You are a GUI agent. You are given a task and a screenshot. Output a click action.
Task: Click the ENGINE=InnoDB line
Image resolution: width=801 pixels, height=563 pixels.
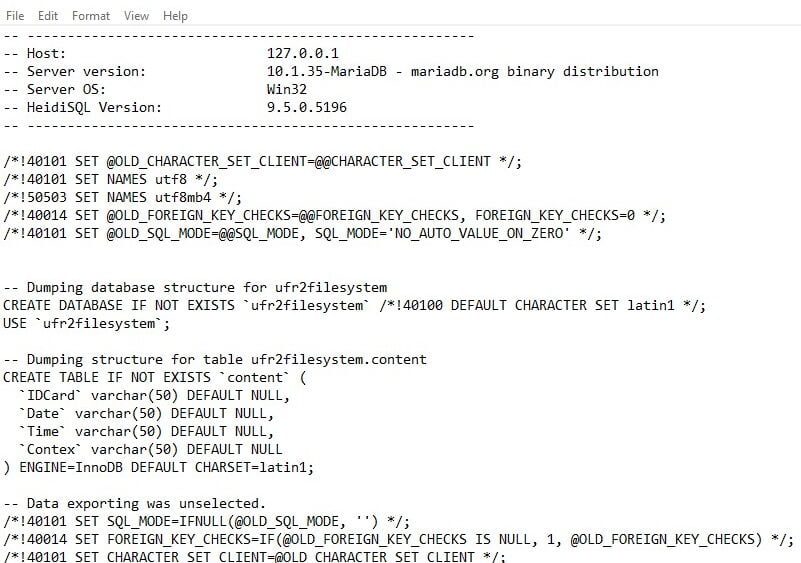[x=158, y=467]
